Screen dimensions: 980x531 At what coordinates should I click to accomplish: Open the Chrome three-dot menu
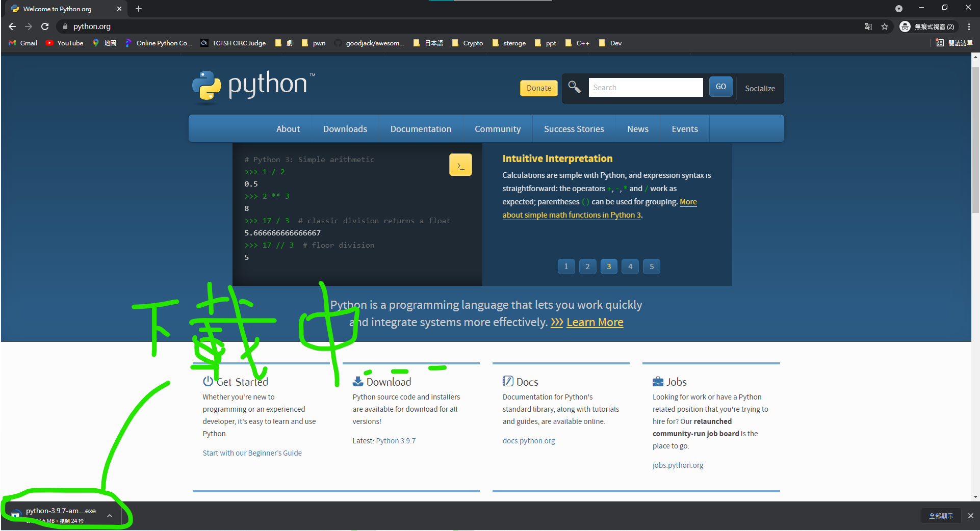(969, 26)
